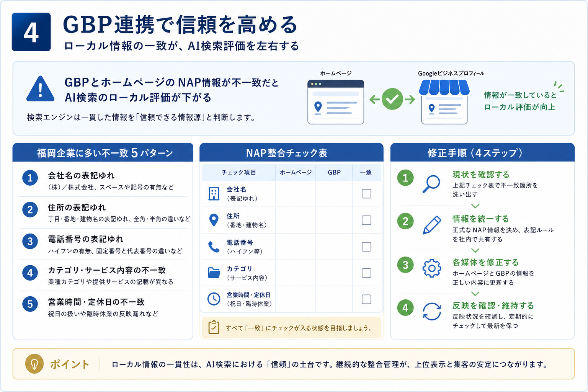Click the カテゴリ・サービス内容の不一致 title
The image size is (588, 392).
(x=107, y=270)
